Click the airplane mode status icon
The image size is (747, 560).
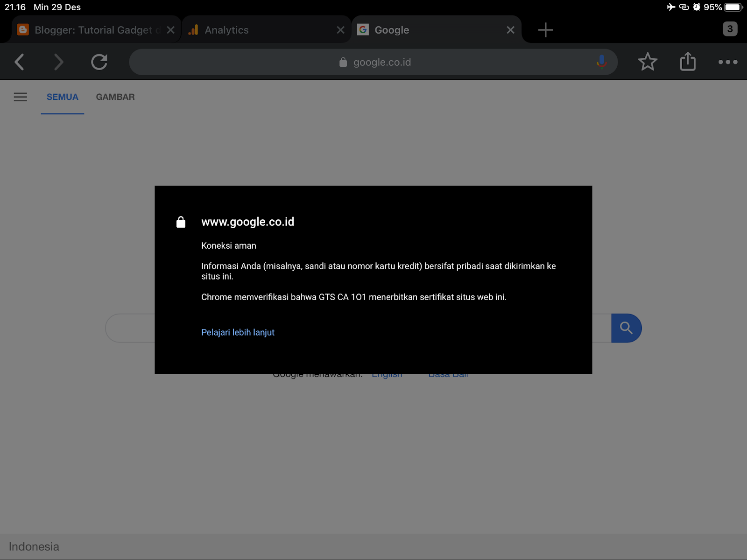tap(671, 7)
